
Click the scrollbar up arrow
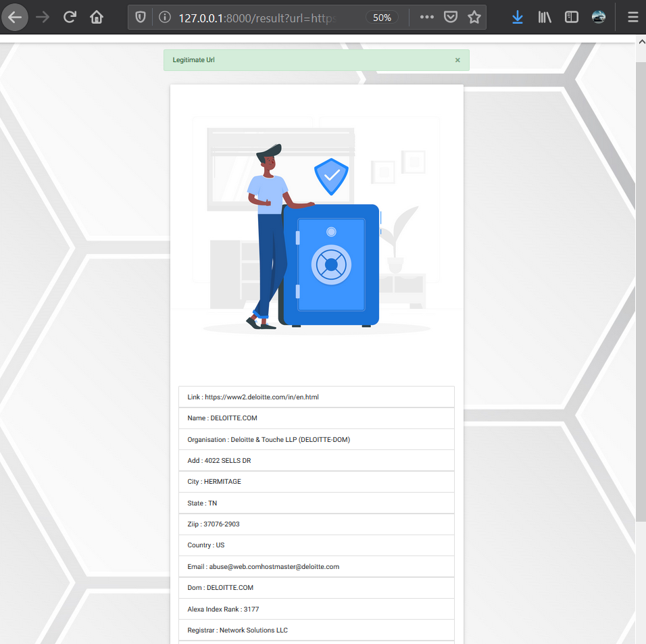(x=641, y=42)
